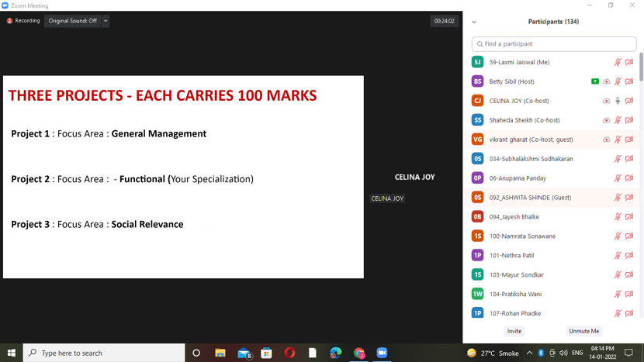Toggle the Original Sound: Off button
Viewport: 644px width, 362px height.
point(72,21)
